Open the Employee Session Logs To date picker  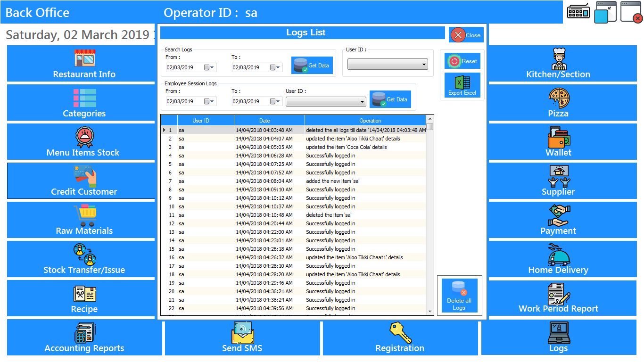(x=275, y=101)
